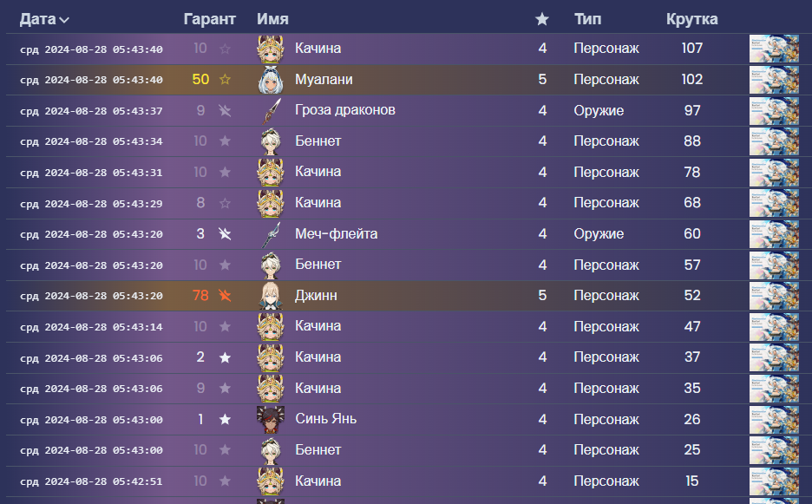Sort by the Тип column header
Viewport: 812px width, 504px height.
tap(587, 19)
